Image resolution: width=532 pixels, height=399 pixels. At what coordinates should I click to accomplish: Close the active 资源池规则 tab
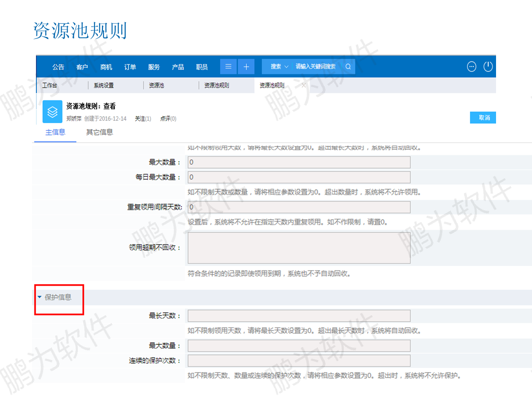coord(303,85)
